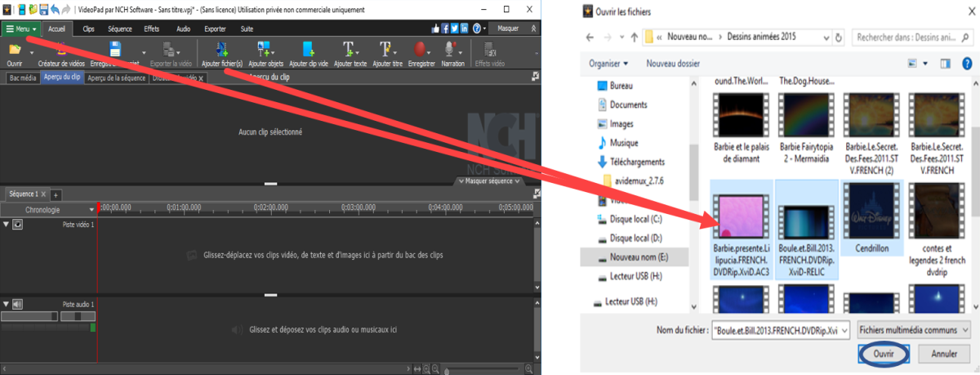Viewport: 980px width, 375px height.
Task: Click the 0:02:00.000 mark on timeline ruler
Action: 271,208
